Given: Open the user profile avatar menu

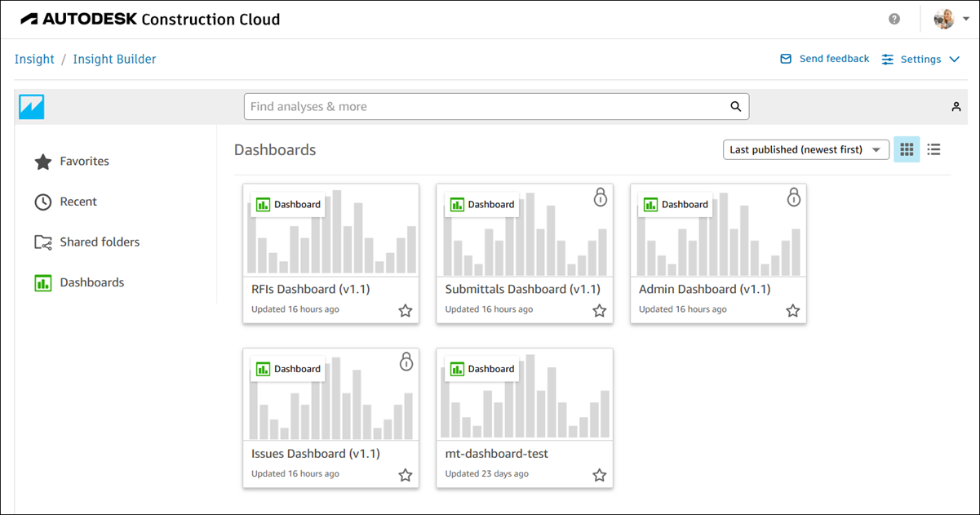Looking at the screenshot, I should [945, 19].
